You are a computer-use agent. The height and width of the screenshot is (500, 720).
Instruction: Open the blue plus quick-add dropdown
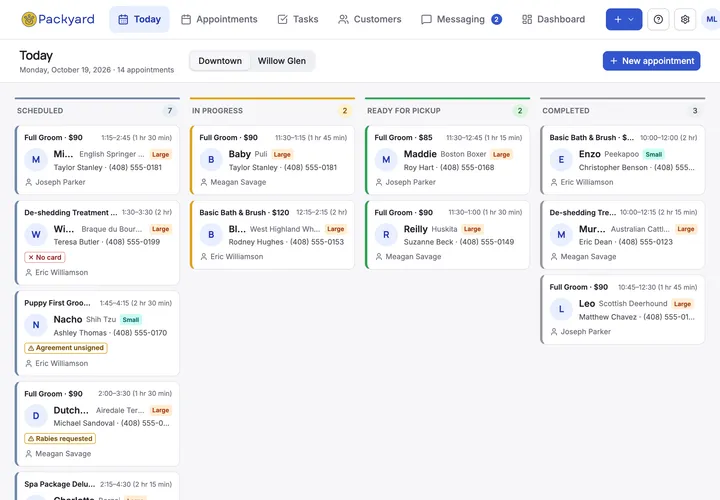(x=624, y=19)
